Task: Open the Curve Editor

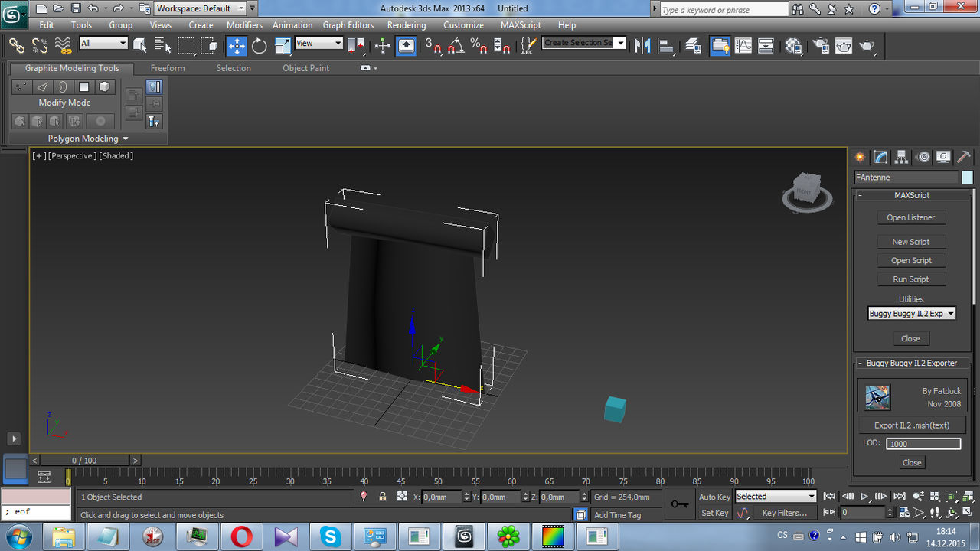Action: [743, 46]
